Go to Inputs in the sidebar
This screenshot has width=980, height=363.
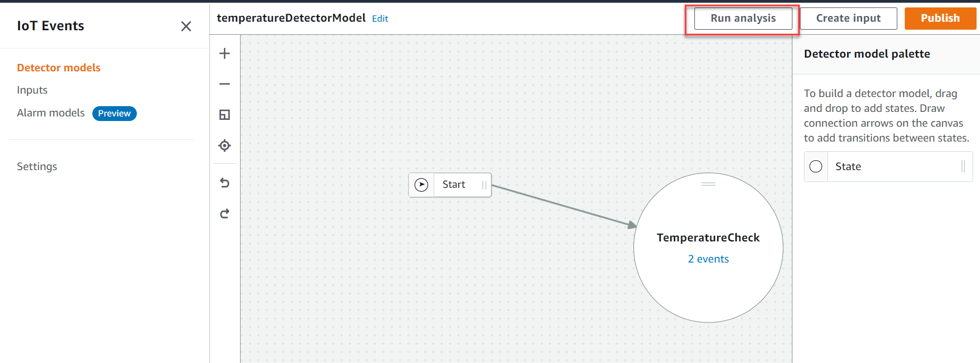(32, 90)
